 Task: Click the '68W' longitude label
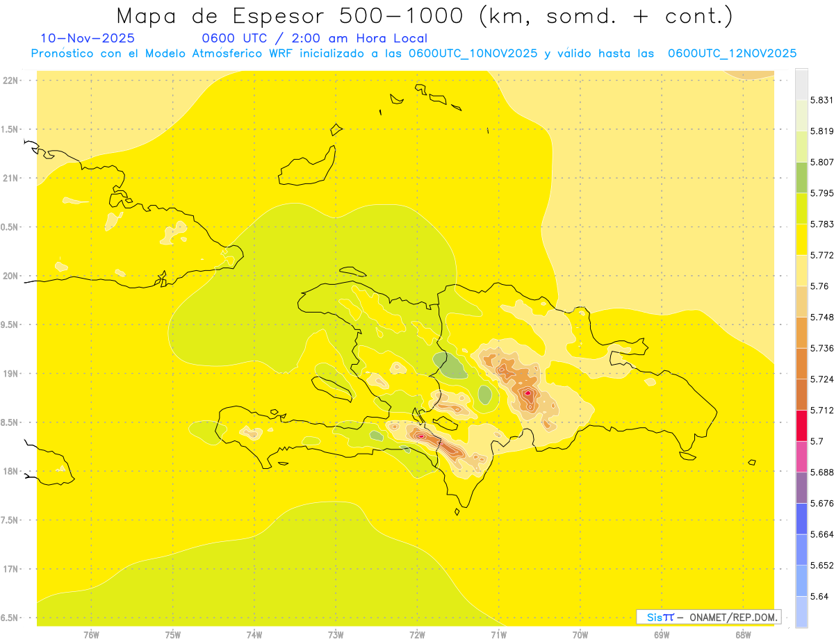(743, 635)
